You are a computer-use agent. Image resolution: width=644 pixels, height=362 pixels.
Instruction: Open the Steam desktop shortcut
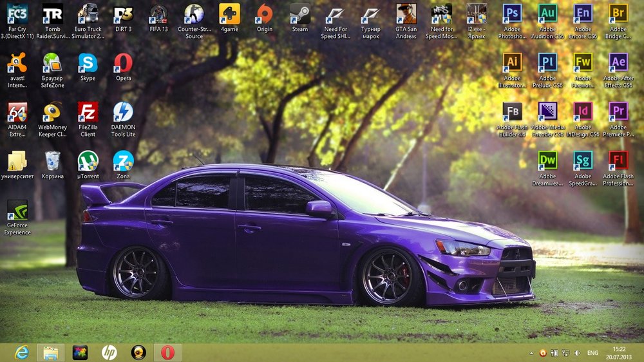click(x=299, y=14)
